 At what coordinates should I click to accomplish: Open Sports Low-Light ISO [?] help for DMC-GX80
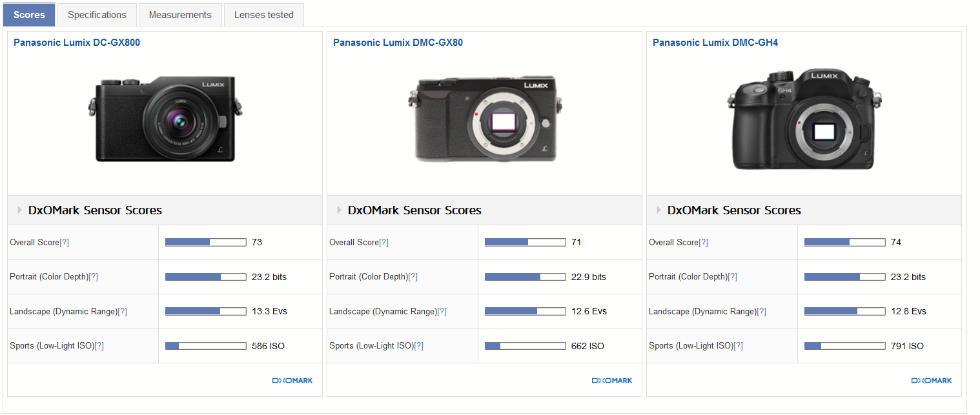(x=418, y=346)
